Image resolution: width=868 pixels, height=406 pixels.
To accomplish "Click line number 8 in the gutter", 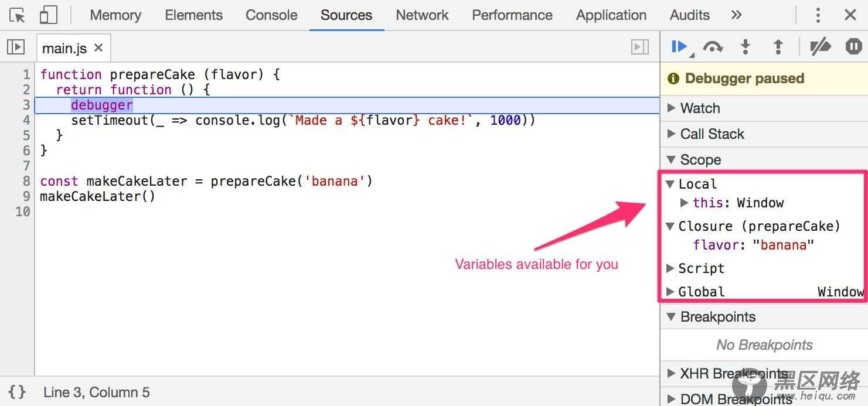I will (26, 181).
